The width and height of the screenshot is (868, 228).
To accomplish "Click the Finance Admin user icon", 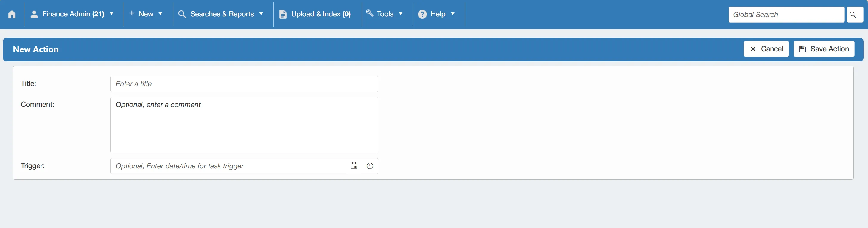I will click(x=34, y=14).
